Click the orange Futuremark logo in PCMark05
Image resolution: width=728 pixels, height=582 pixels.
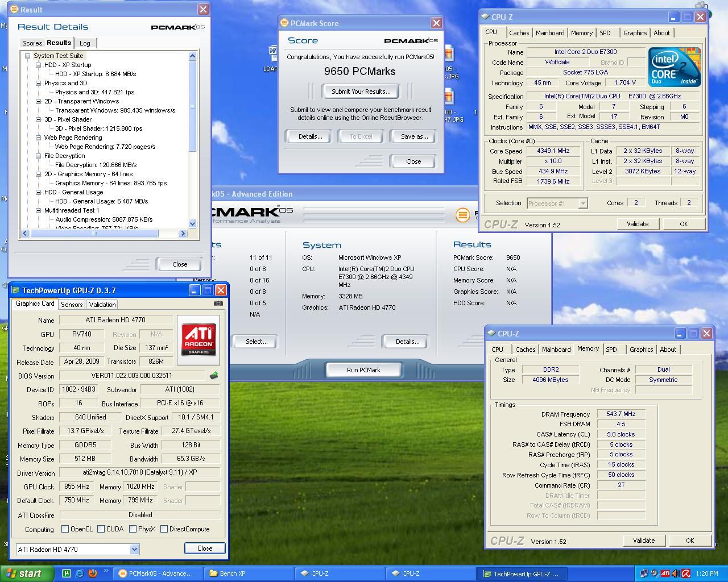[463, 215]
